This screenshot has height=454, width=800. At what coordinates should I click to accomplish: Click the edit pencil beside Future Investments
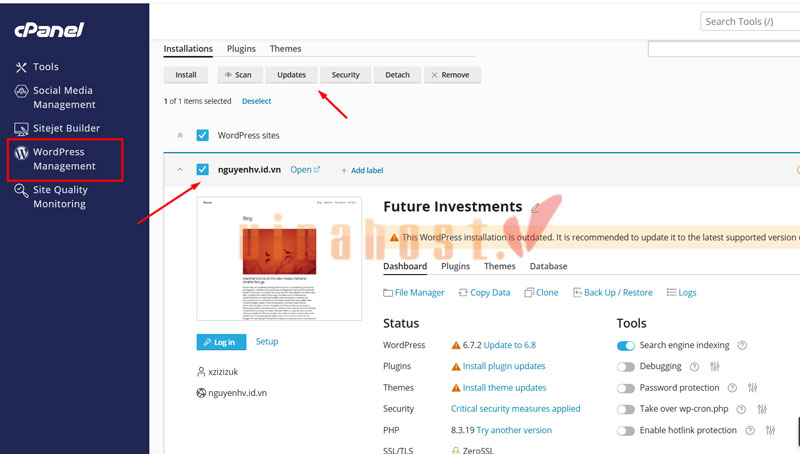point(535,208)
